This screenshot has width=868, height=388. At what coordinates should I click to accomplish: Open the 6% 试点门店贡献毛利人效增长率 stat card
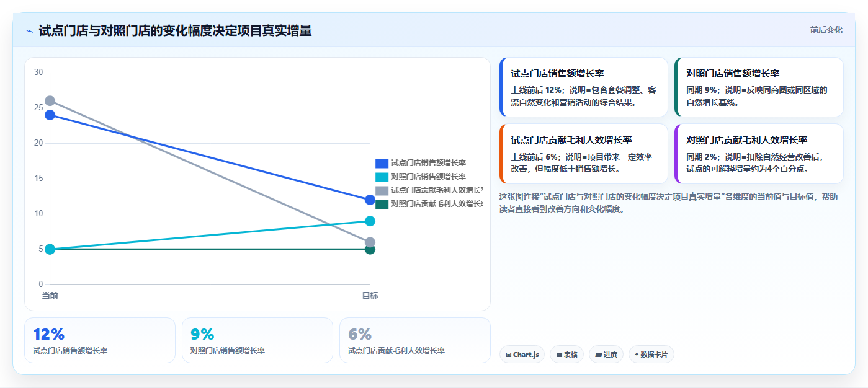[x=415, y=340]
